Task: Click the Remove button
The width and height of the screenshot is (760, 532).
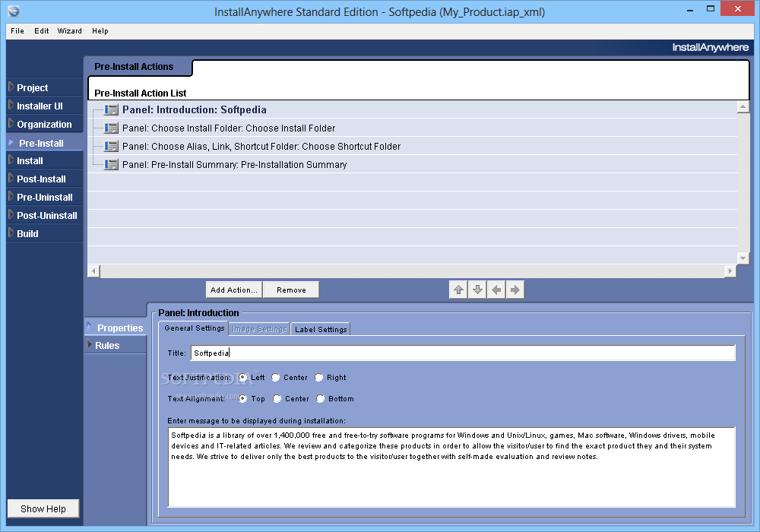Action: pos(291,290)
